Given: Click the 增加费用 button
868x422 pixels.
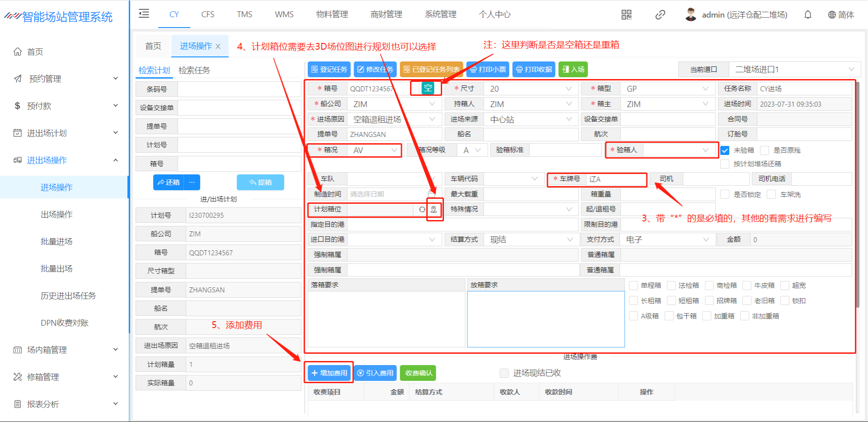Looking at the screenshot, I should [329, 373].
